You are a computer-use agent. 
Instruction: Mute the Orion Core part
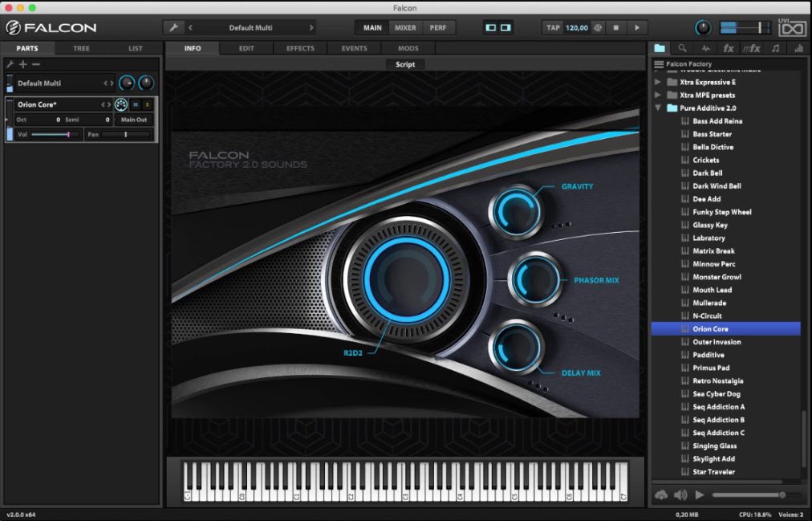pos(136,104)
